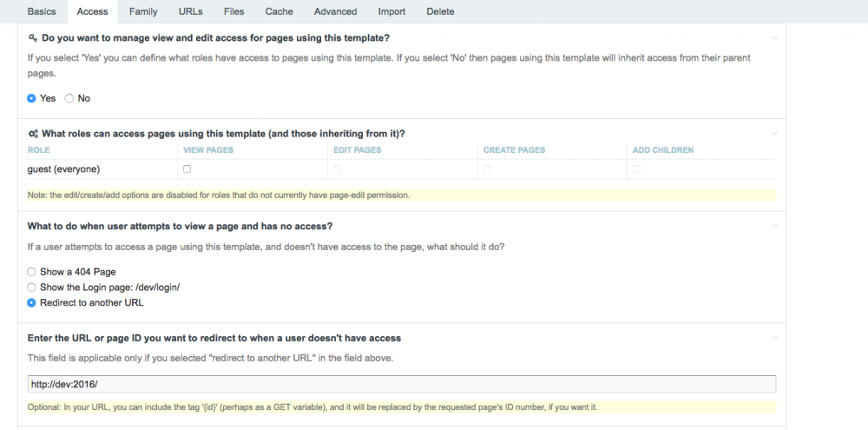Collapse the manage access question section
This screenshot has width=868, height=430.
point(775,38)
